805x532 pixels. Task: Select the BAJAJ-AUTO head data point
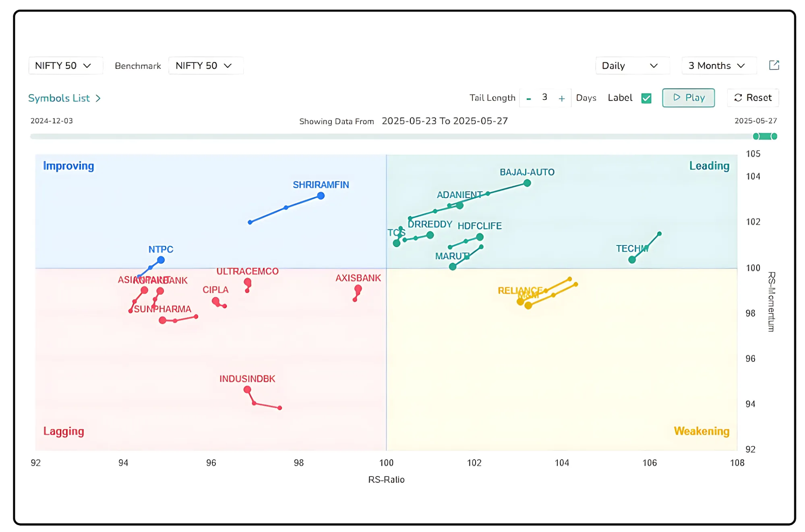527,183
